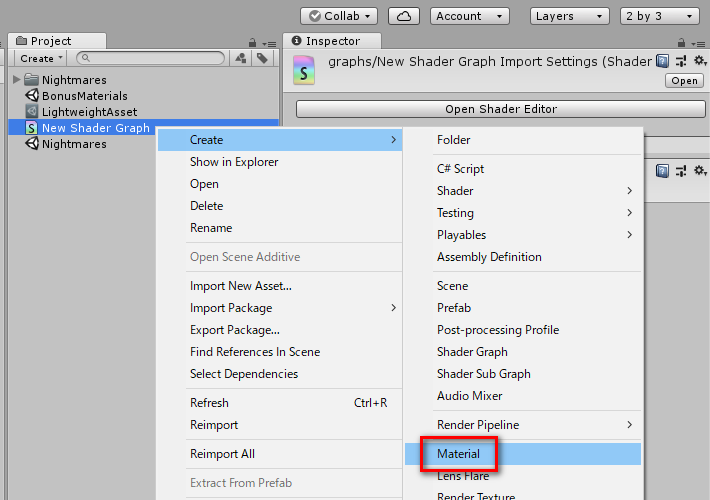Create a Lens Flare

(523, 476)
